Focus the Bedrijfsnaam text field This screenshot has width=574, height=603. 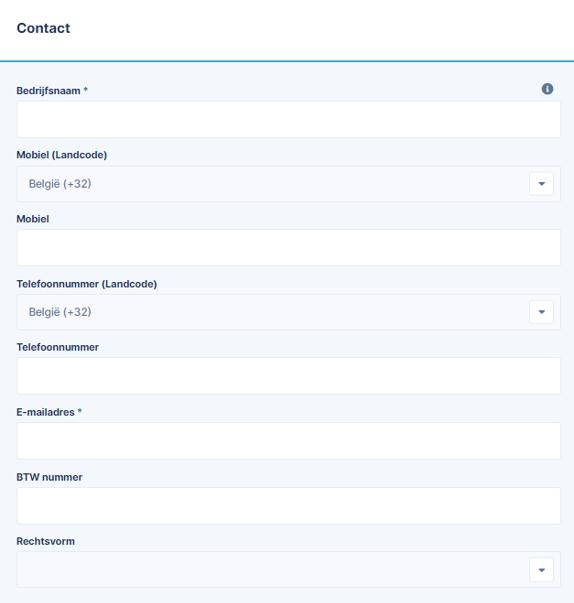[288, 119]
